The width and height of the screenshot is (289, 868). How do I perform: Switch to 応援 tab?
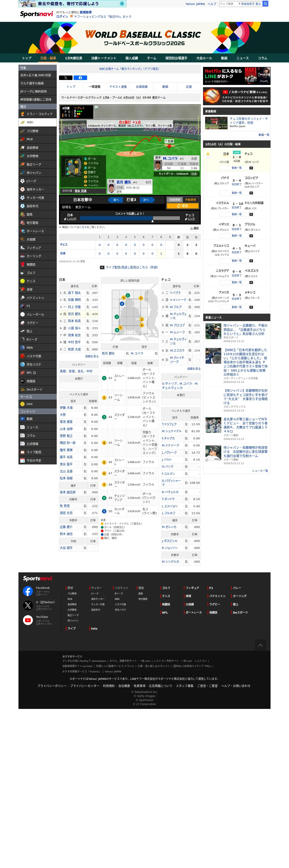pyautogui.click(x=189, y=87)
